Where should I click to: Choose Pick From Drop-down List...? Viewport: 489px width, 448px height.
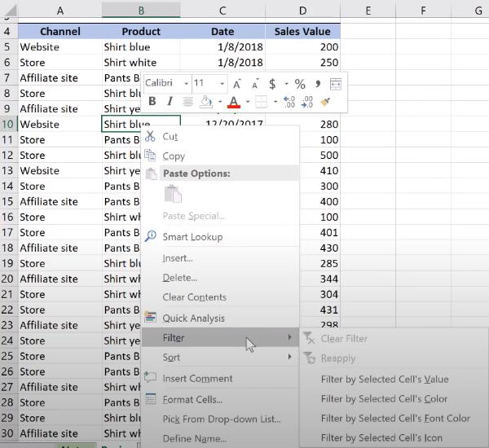pyautogui.click(x=221, y=419)
